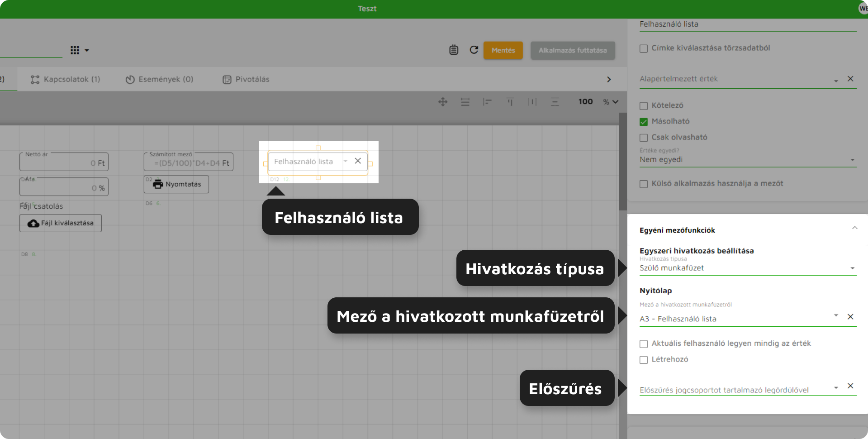Toggle the Létrehozó checkbox
The image size is (868, 439).
click(x=644, y=360)
